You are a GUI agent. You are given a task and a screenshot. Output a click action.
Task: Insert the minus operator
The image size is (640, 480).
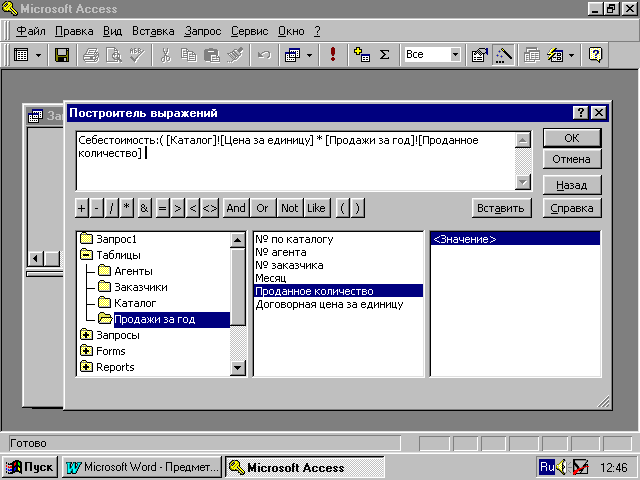coord(96,208)
